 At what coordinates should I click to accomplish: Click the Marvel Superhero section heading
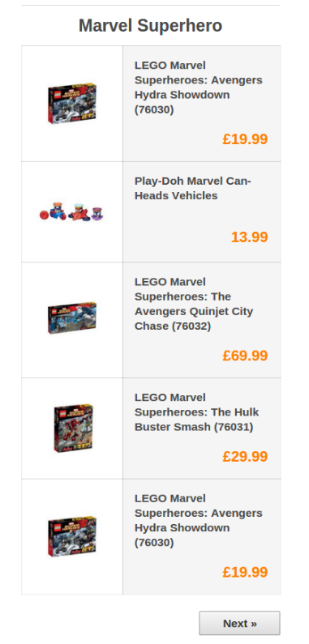pyautogui.click(x=151, y=25)
